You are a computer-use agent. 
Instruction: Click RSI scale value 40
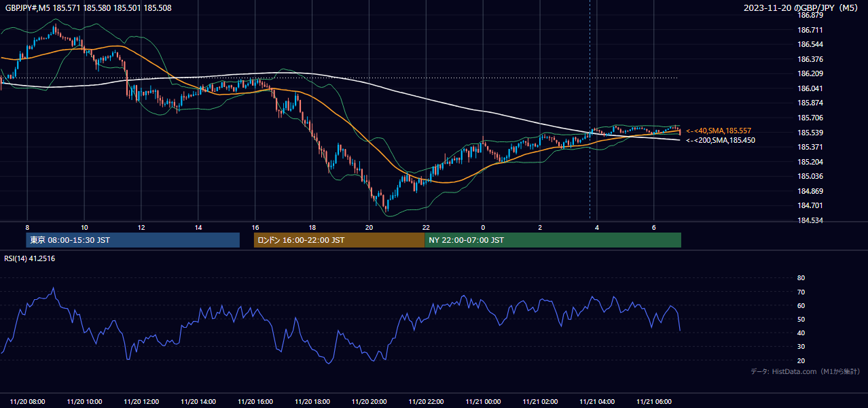tap(801, 333)
